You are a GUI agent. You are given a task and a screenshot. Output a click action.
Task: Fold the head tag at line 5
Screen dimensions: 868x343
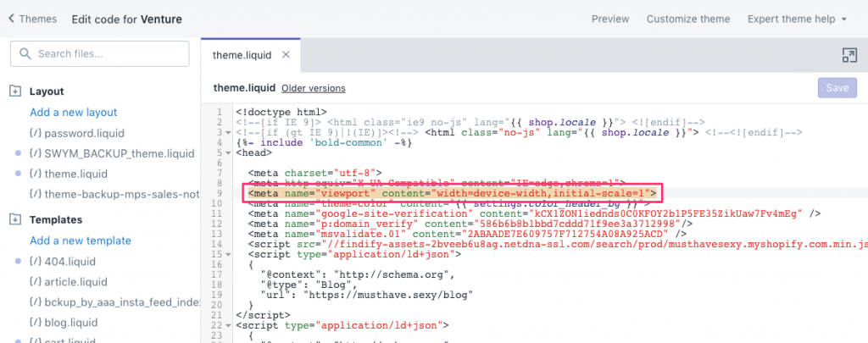point(230,153)
